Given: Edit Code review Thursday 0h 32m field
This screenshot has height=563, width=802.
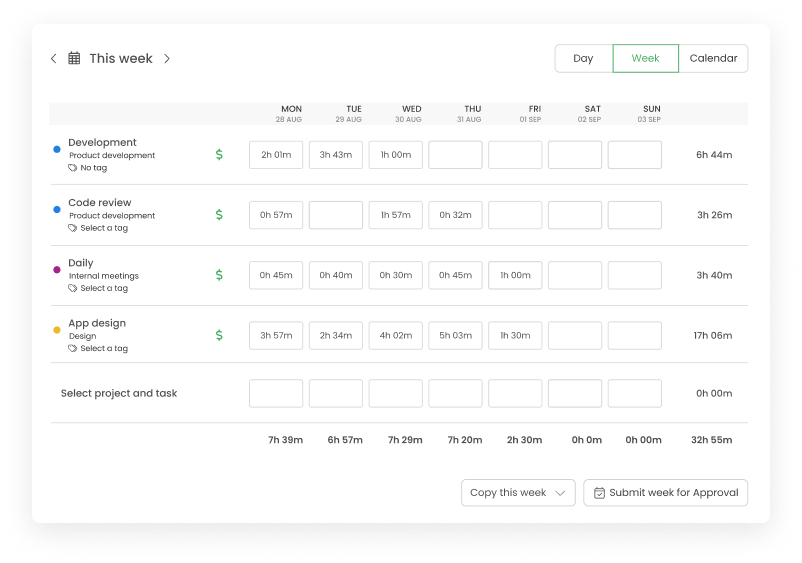Looking at the screenshot, I should click(455, 215).
